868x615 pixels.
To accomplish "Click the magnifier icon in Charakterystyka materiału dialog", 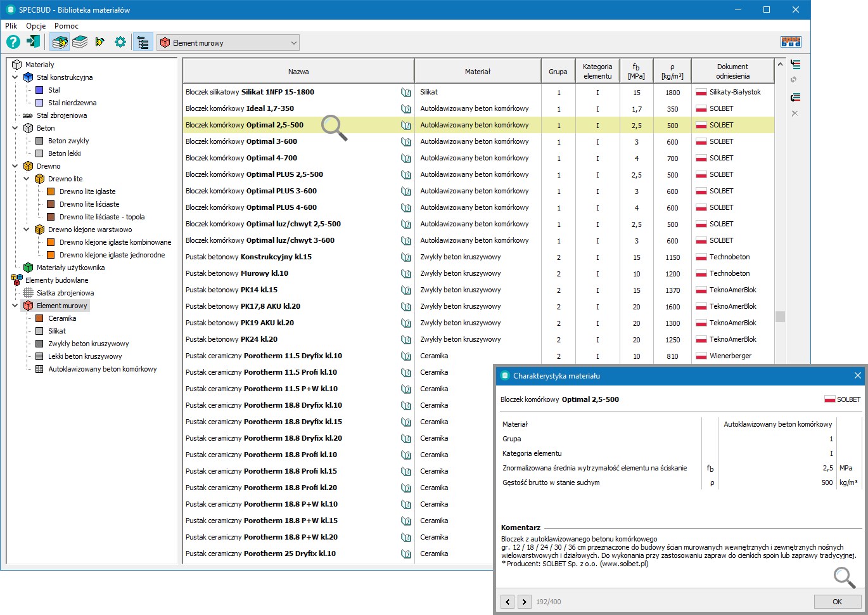I will pyautogui.click(x=844, y=577).
